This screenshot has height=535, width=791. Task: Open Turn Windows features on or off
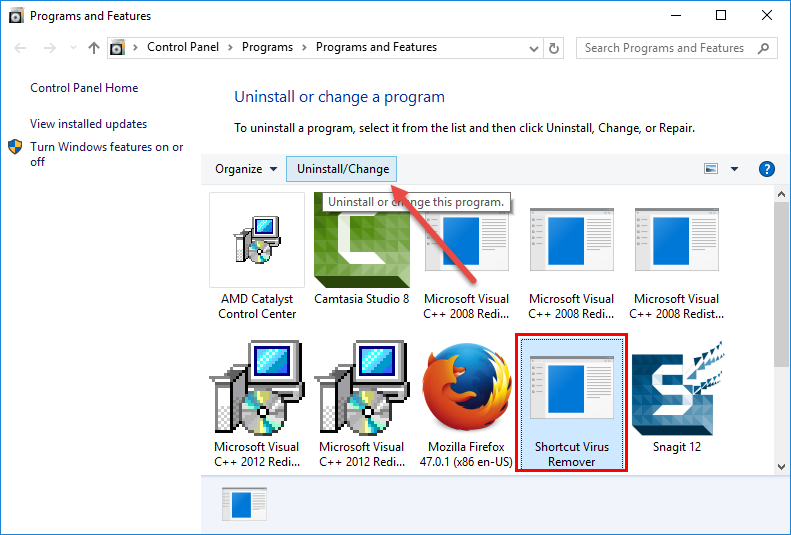click(x=106, y=154)
